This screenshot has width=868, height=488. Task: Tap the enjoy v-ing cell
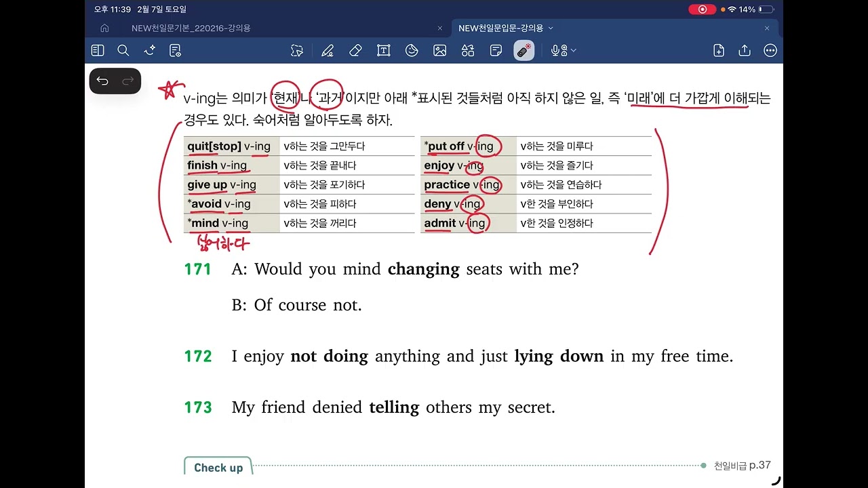[x=469, y=165]
